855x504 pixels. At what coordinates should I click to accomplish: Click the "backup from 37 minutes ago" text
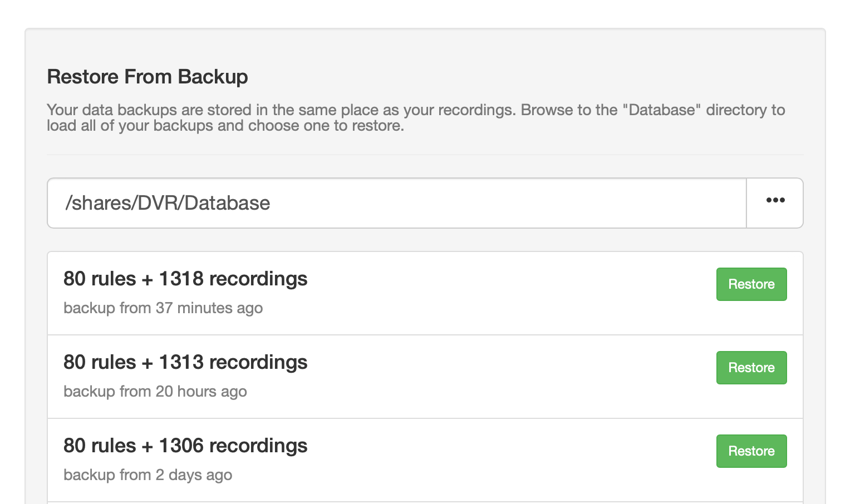click(163, 308)
